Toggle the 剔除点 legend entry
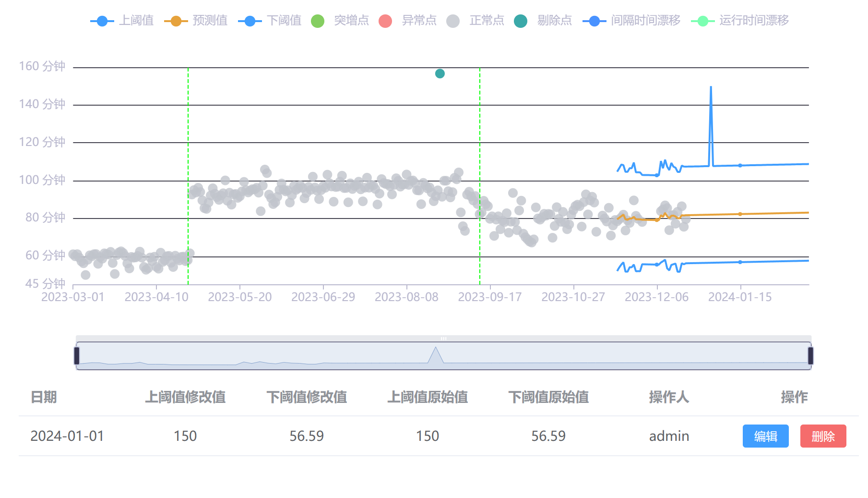This screenshot has width=868, height=498. click(543, 21)
